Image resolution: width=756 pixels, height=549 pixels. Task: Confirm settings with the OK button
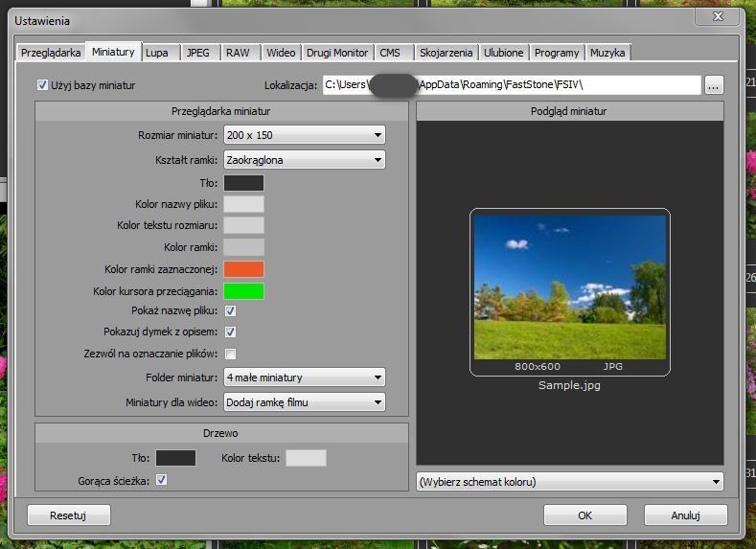pyautogui.click(x=584, y=515)
